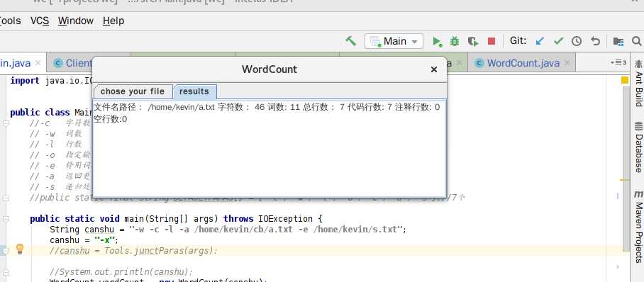Click the yellow intention light bulb

click(20, 249)
